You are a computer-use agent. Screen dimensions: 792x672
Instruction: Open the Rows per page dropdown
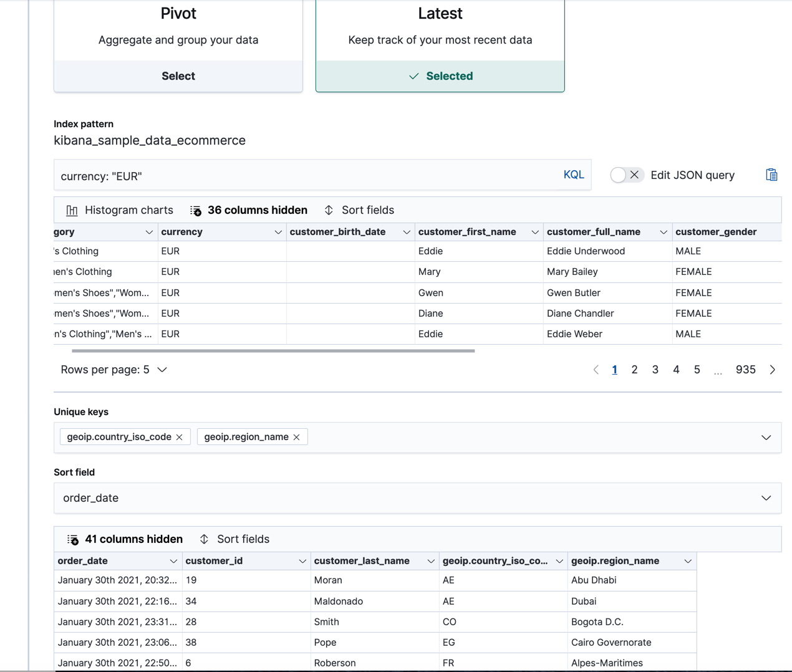tap(112, 369)
